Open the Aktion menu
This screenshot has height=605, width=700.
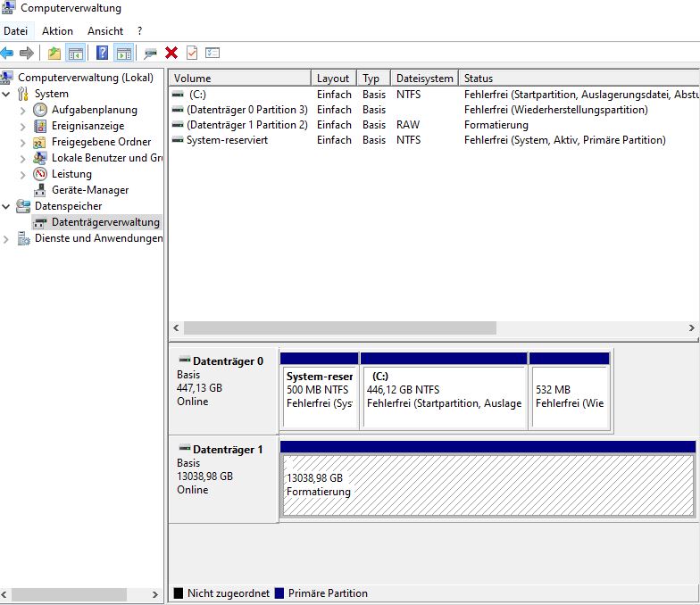(57, 31)
